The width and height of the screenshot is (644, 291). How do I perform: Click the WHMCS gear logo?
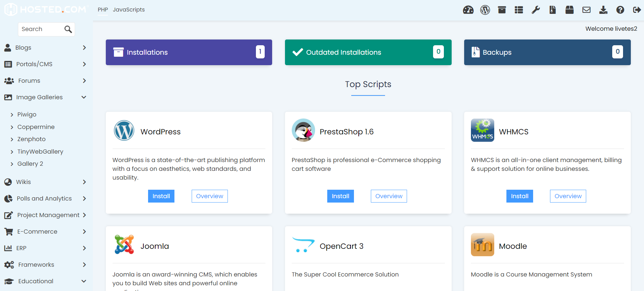point(482,130)
